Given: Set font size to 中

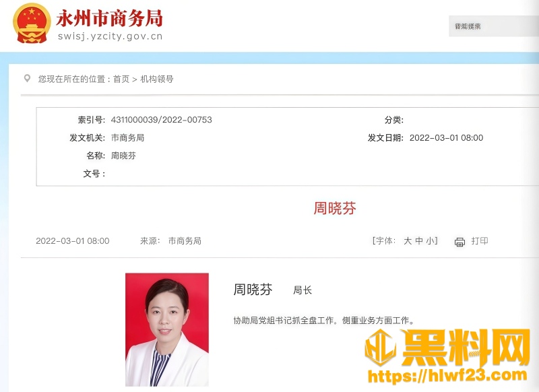Looking at the screenshot, I should pos(419,241).
